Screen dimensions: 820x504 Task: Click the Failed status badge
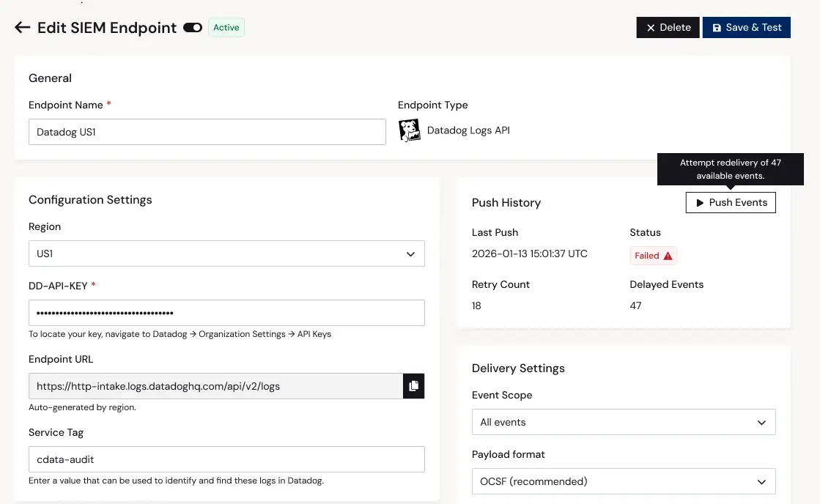653,256
